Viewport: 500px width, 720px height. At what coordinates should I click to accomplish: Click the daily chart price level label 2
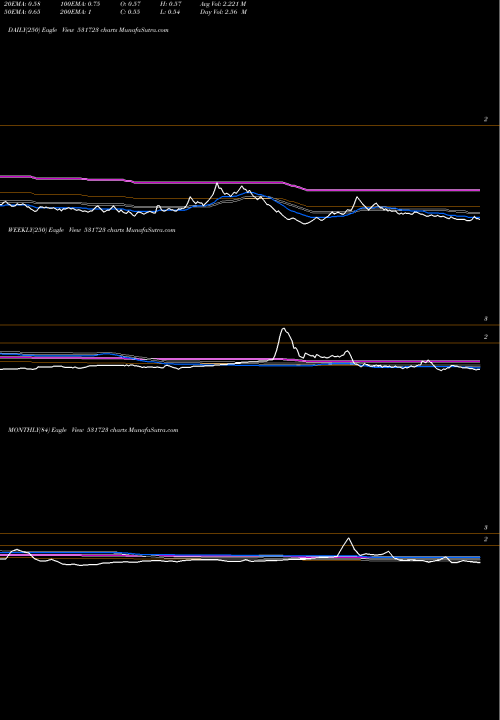(x=486, y=119)
